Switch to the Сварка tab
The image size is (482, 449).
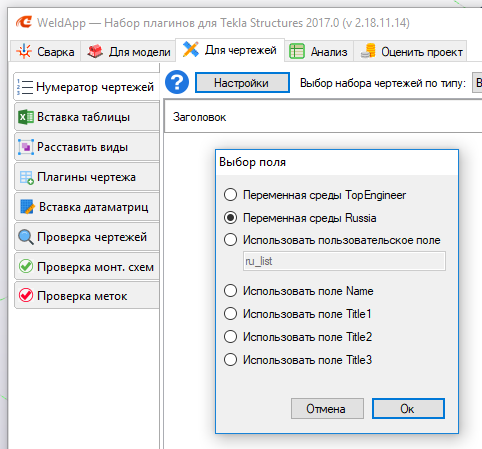[45, 52]
